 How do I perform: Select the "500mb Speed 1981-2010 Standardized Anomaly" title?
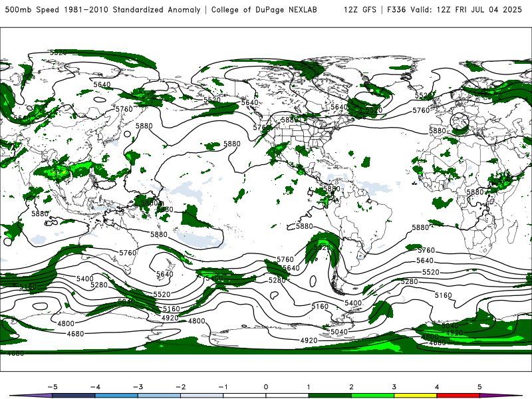103,10
